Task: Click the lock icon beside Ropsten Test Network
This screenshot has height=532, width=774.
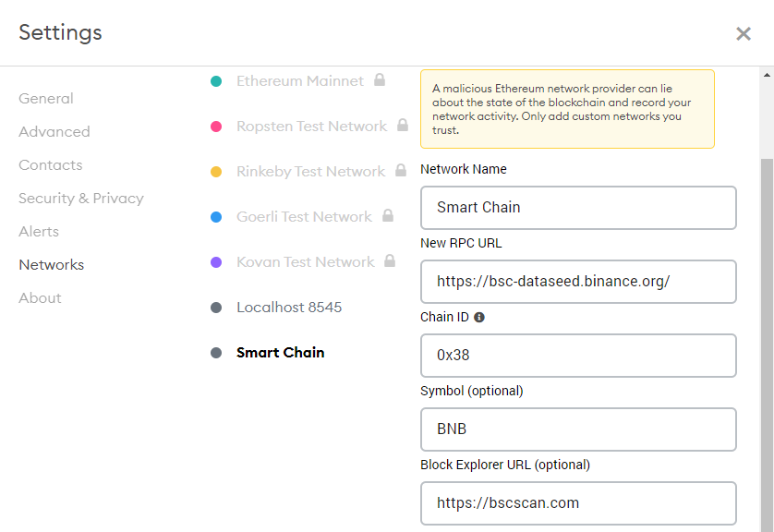Action: click(x=403, y=125)
